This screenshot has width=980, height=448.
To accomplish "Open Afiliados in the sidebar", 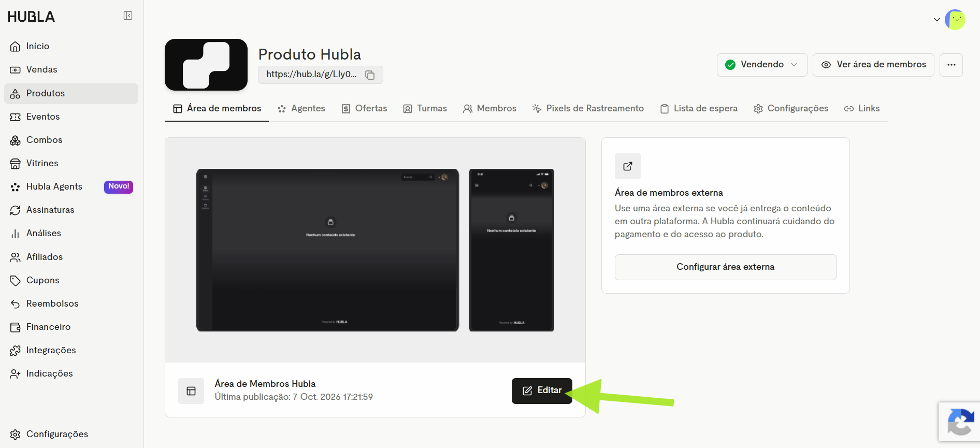I will tap(71, 257).
